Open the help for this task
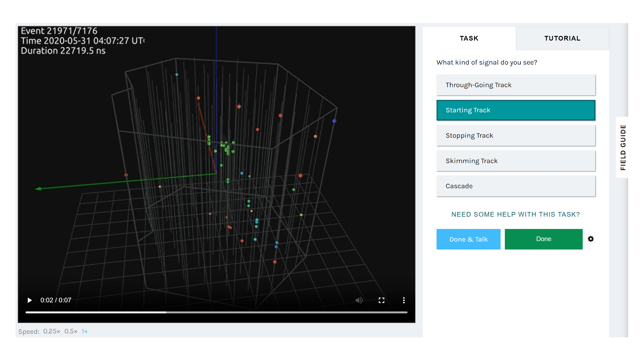Screen dimensions: 644x362 pyautogui.click(x=515, y=214)
